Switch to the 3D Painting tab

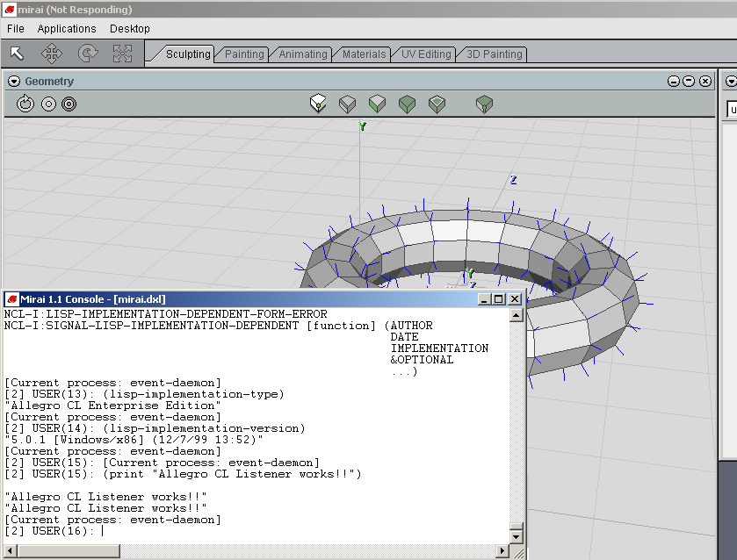pos(494,54)
